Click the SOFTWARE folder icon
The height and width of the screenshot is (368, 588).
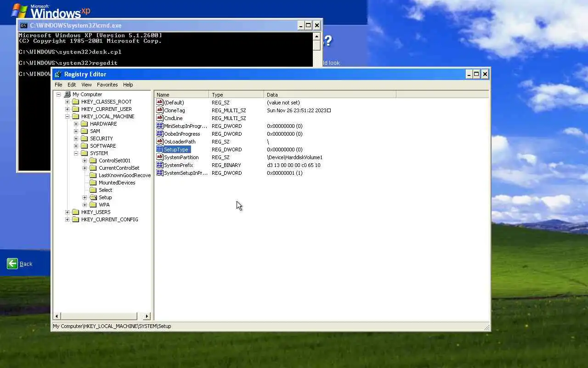tap(84, 146)
